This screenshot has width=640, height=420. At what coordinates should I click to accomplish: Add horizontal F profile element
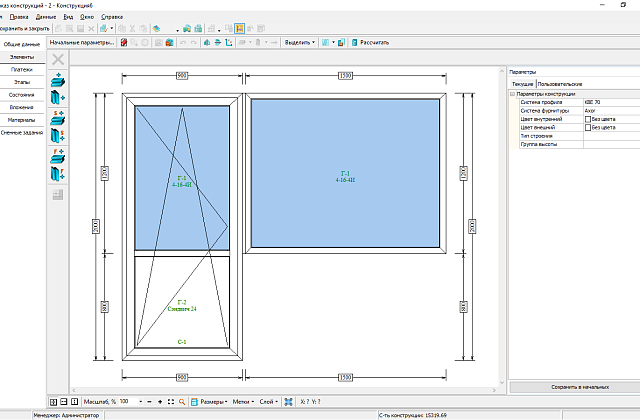[58, 156]
